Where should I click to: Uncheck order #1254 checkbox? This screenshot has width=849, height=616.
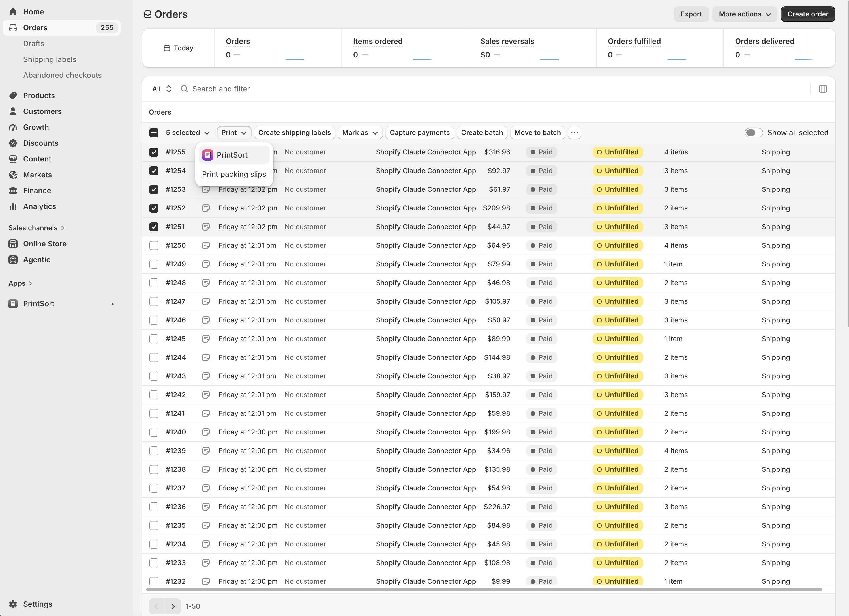tap(154, 171)
